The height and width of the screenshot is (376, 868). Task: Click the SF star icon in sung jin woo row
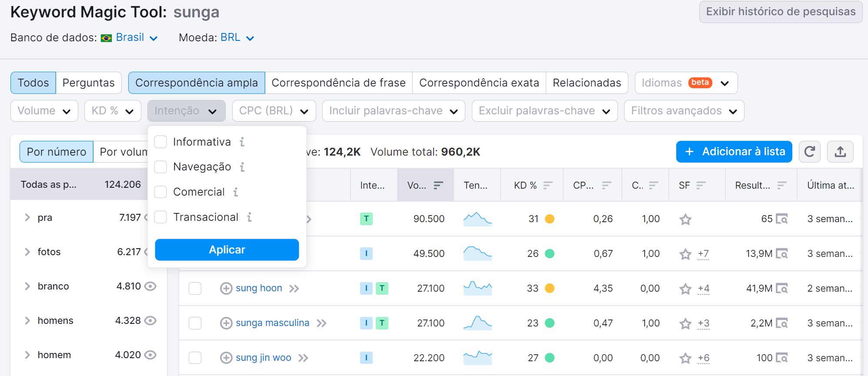pyautogui.click(x=685, y=358)
